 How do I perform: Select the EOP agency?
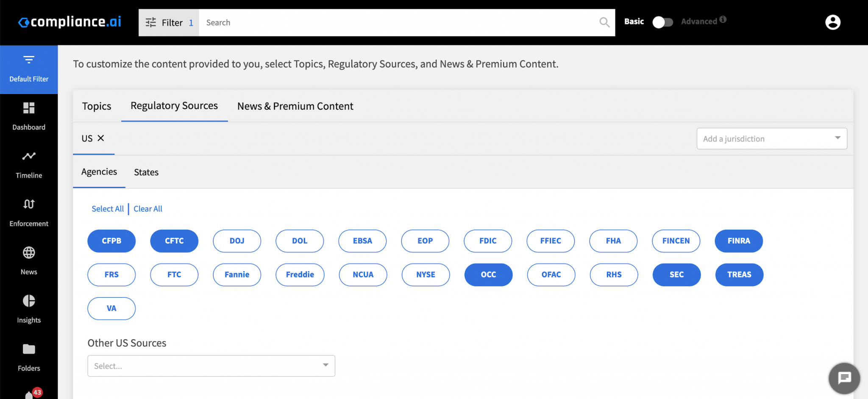click(x=425, y=241)
